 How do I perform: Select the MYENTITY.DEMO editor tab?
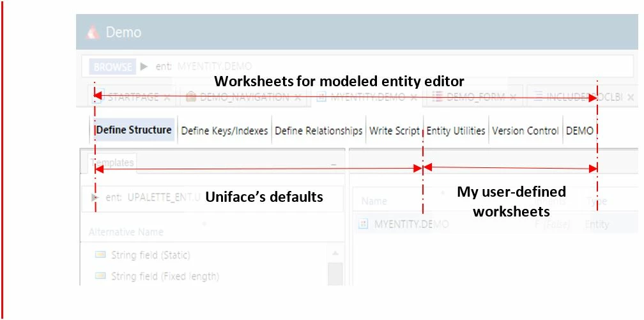[x=368, y=97]
